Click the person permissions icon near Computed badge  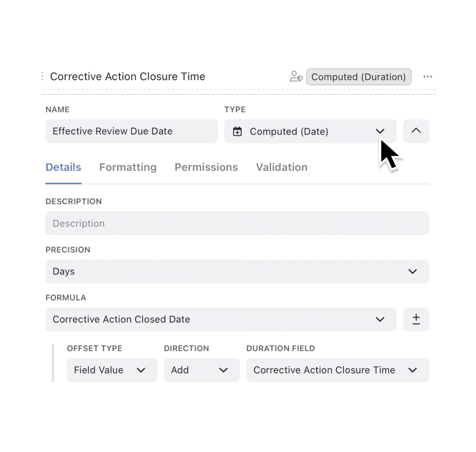pyautogui.click(x=296, y=77)
